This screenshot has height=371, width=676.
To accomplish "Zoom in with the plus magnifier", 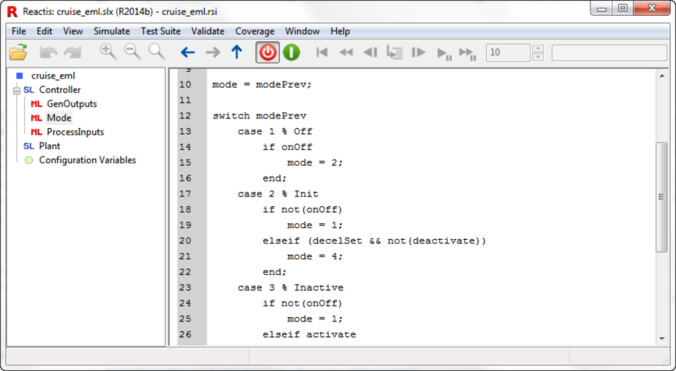I will 108,52.
